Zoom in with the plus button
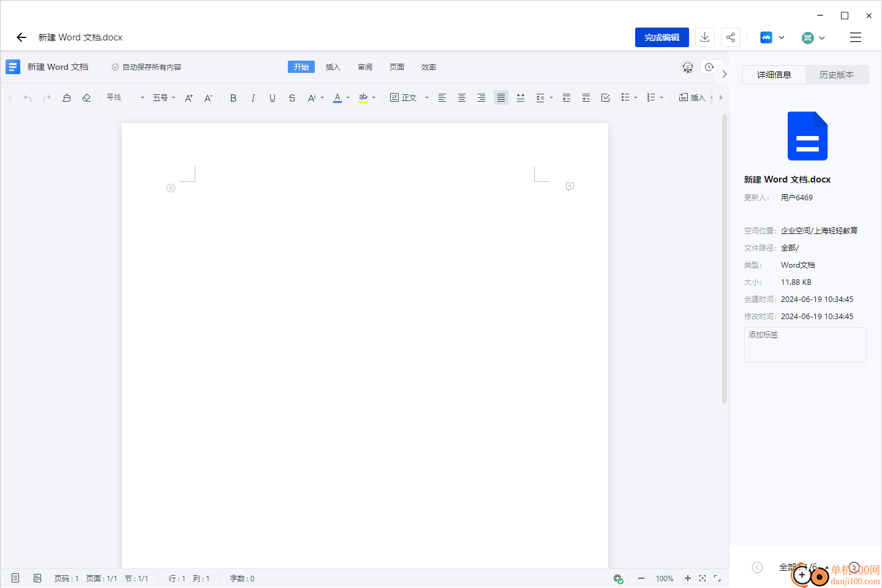 688,578
